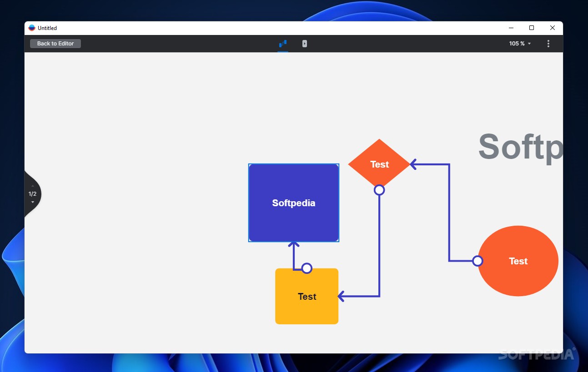Select the yellow Test square shape

point(307,296)
